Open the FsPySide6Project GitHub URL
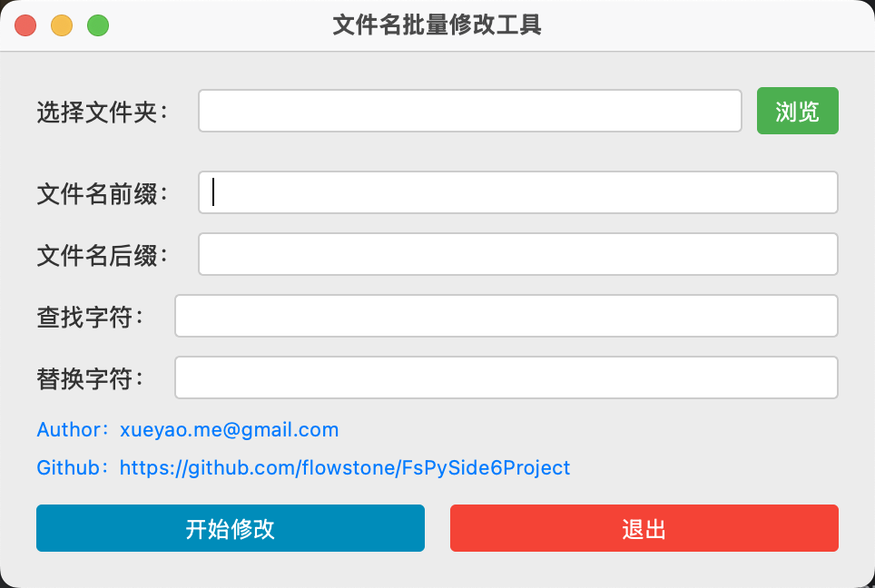 point(345,468)
